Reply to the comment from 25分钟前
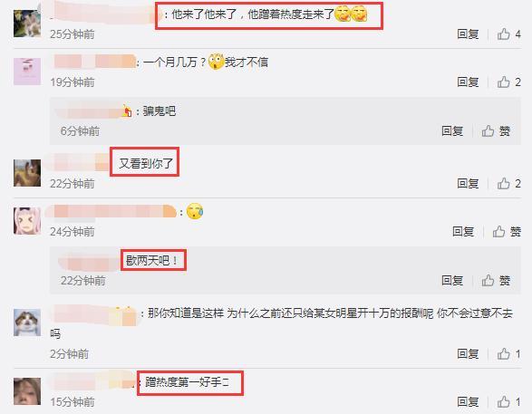The image size is (532, 414). point(468,34)
